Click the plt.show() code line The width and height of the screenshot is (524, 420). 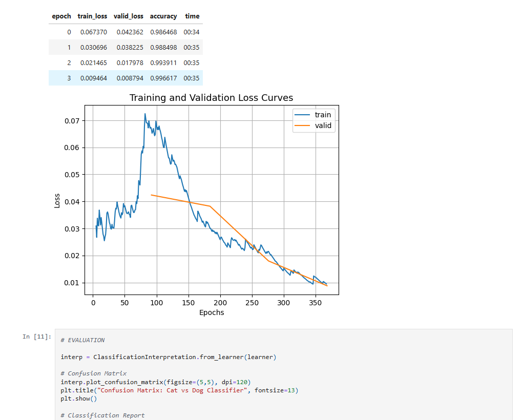pyautogui.click(x=78, y=398)
